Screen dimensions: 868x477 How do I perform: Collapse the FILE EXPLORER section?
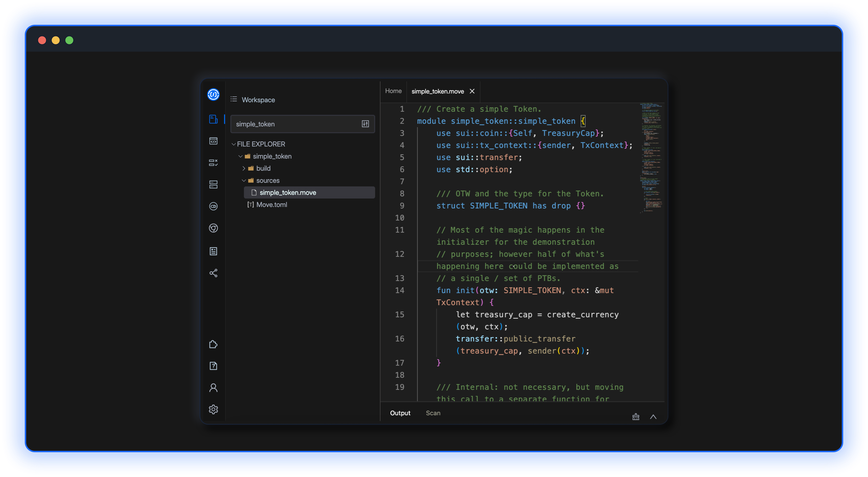point(234,144)
